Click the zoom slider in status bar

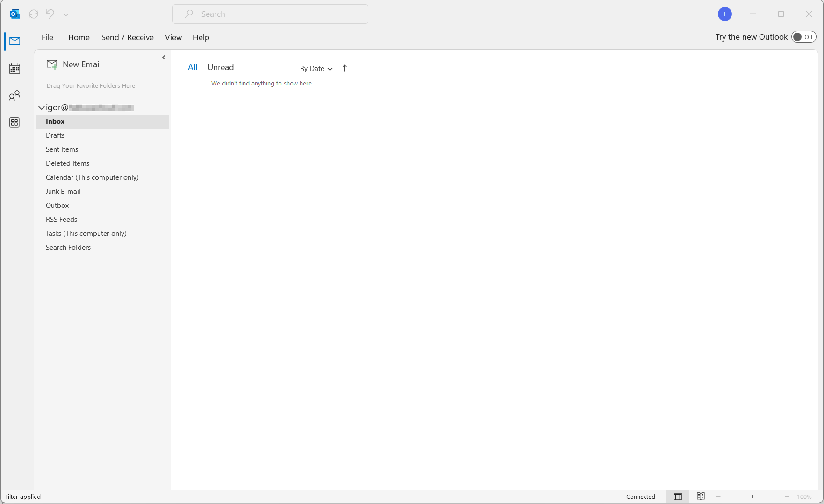[x=752, y=497]
